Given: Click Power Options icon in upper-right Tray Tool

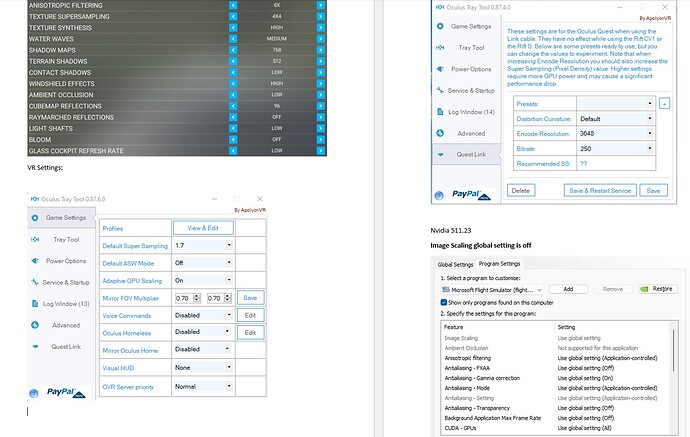Looking at the screenshot, I should coord(440,69).
